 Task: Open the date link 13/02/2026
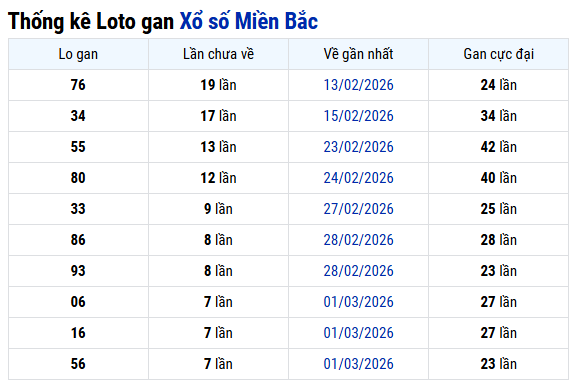click(x=358, y=85)
